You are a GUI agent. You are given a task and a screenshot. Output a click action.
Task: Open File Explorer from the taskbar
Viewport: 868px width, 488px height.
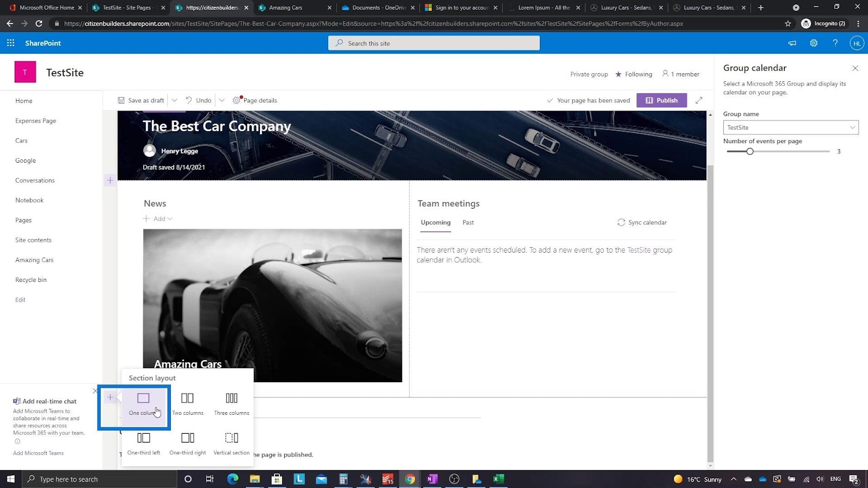pos(254,479)
